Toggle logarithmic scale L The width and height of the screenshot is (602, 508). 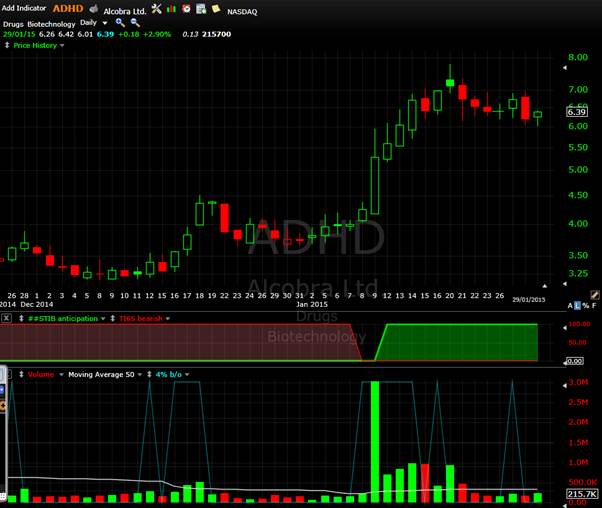pos(577,306)
